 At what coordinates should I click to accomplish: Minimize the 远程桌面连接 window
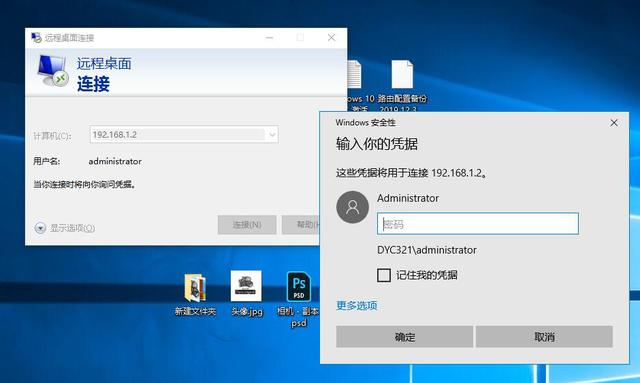click(x=269, y=38)
